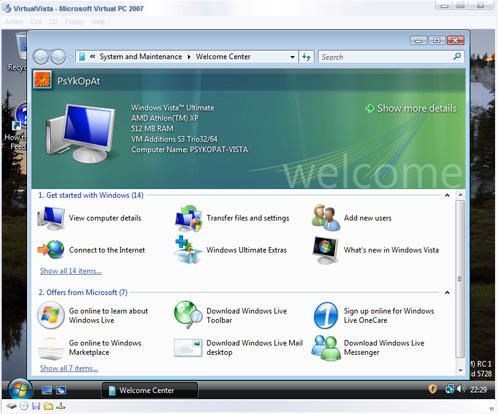Go forward with the Forward arrow button
Viewport: 498px width, 414px height.
pos(58,57)
